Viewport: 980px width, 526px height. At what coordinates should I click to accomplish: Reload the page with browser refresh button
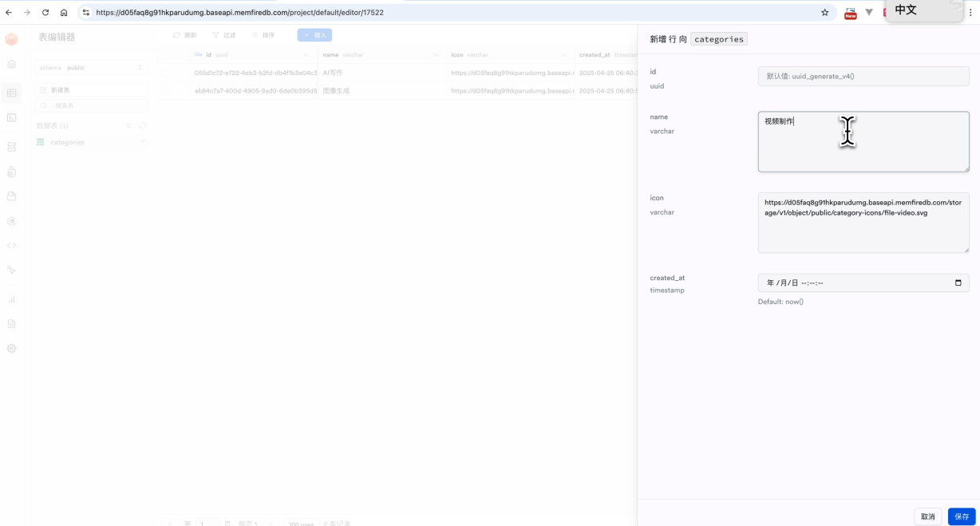45,13
